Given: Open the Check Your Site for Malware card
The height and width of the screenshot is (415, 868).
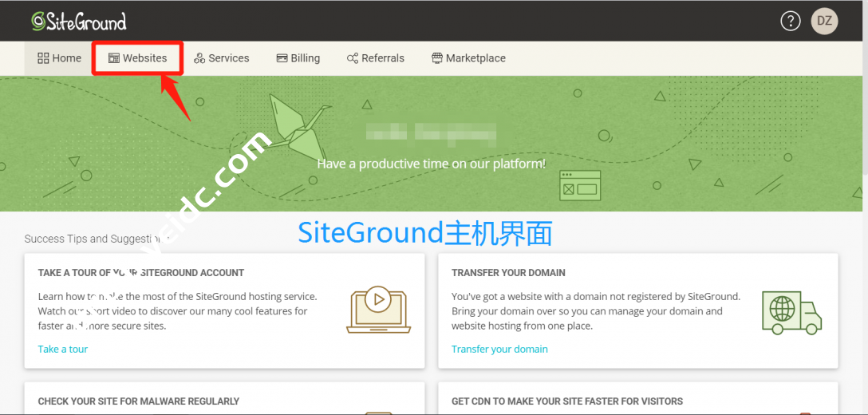Looking at the screenshot, I should click(139, 401).
